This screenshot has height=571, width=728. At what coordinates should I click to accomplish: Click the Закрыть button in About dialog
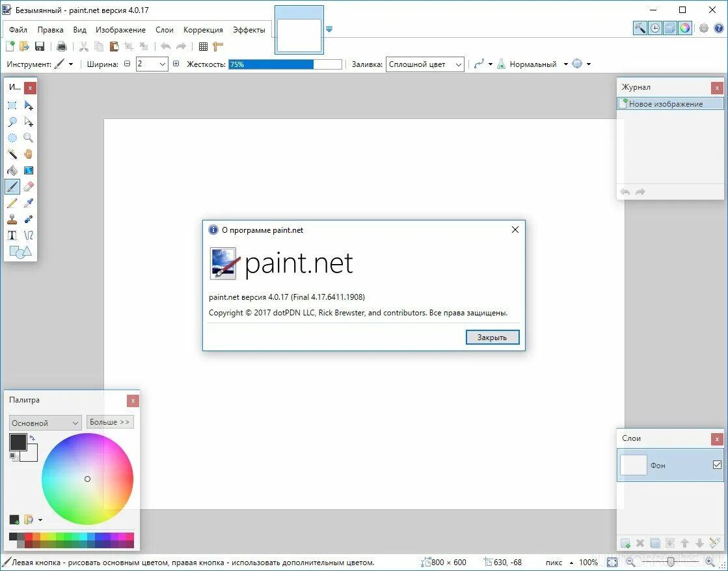tap(492, 337)
